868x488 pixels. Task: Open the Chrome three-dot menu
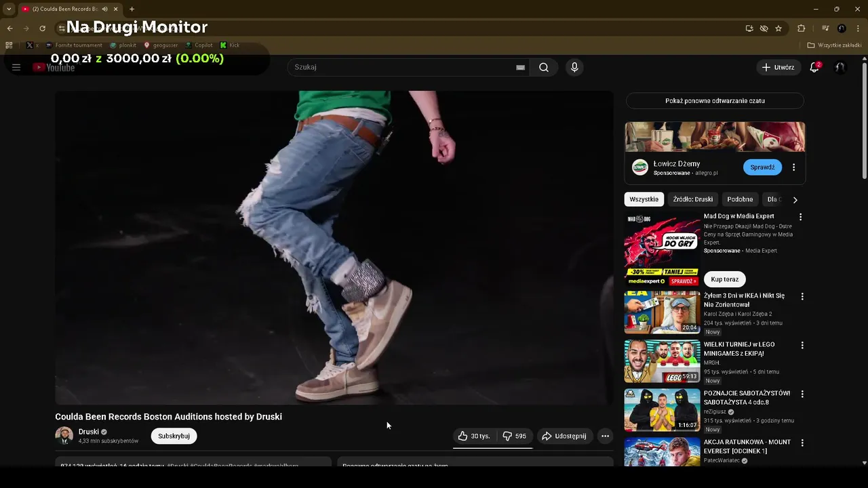click(858, 28)
